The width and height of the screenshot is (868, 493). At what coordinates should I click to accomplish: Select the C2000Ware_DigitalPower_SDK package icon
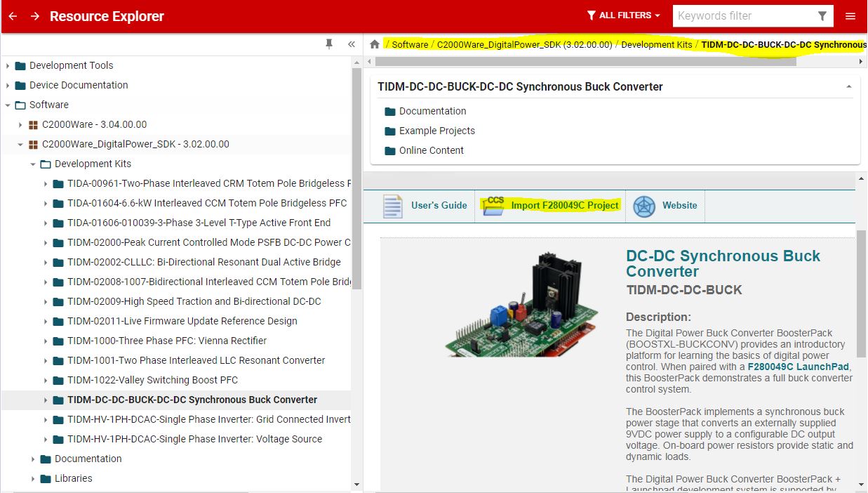33,145
